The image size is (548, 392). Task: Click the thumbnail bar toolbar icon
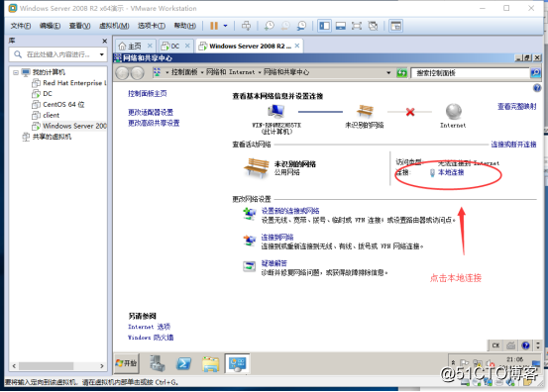click(395, 26)
